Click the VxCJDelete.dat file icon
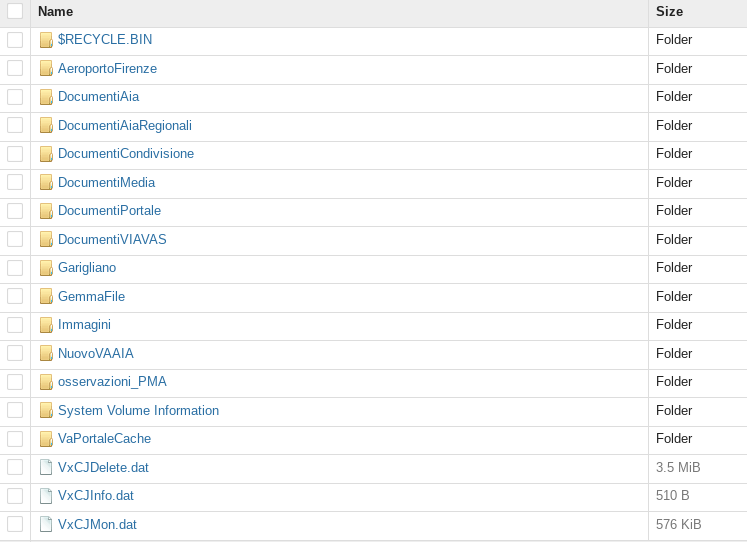The height and width of the screenshot is (542, 747). pyautogui.click(x=46, y=467)
